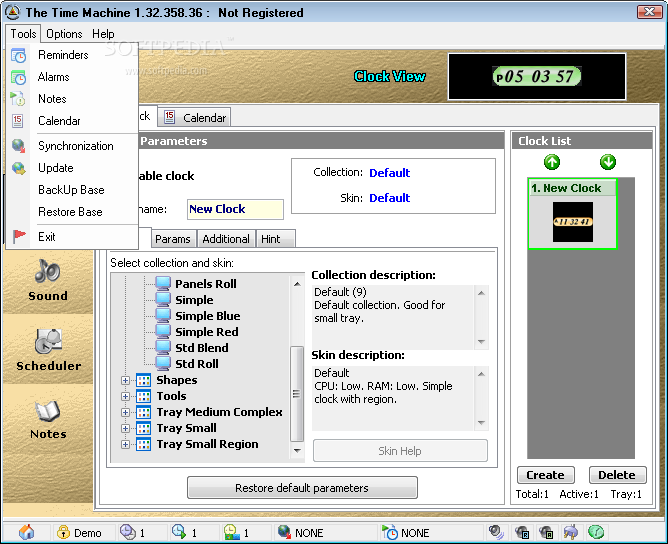The height and width of the screenshot is (544, 668).
Task: Click the skin tree vertical scrollbar thumb
Action: pyautogui.click(x=297, y=394)
